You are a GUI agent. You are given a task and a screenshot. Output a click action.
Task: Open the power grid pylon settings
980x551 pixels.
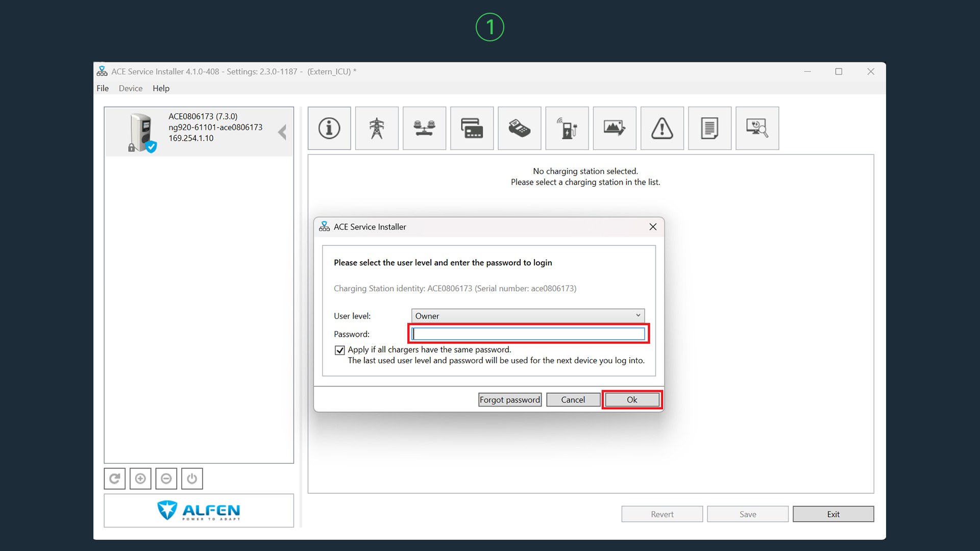pos(377,128)
